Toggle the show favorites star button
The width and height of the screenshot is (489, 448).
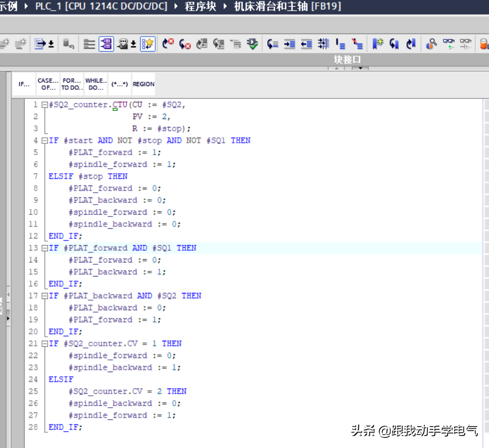[x=147, y=44]
